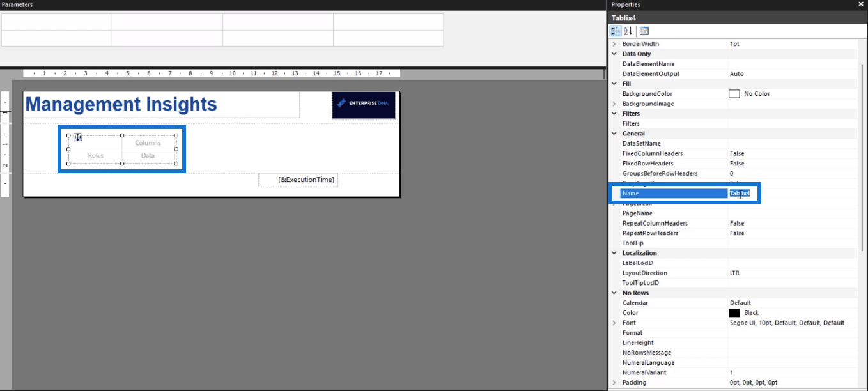The image size is (868, 391).
Task: Collapse the Data Only section
Action: pos(615,54)
